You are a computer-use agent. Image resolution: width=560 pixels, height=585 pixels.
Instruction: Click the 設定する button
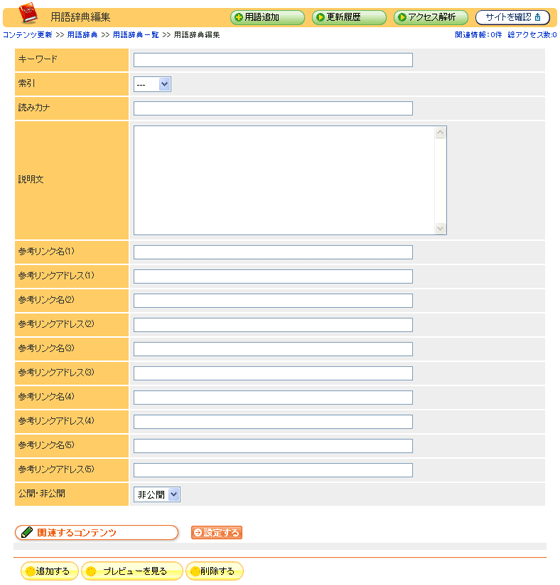coord(216,532)
